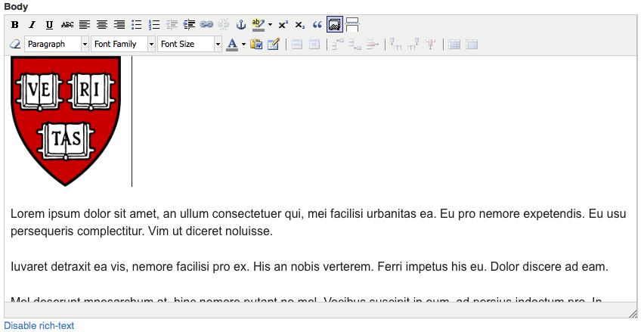Align text to the left
Viewport: 644px width, 332px height.
click(x=85, y=25)
